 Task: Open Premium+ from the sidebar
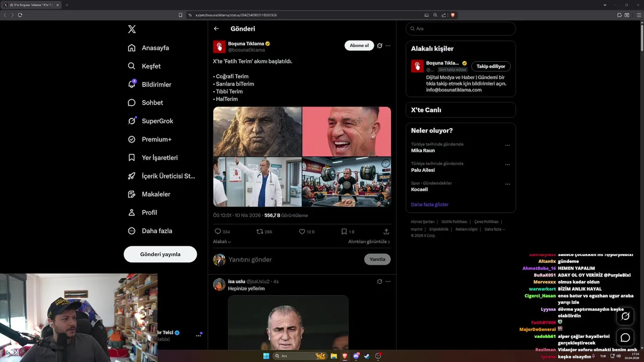pos(149,139)
